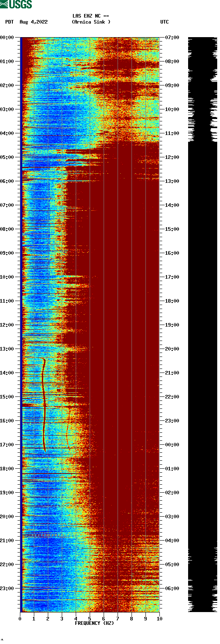Screen dimensions: 220x644
Task: Click the UTC time label 17:00
Action: coord(172,277)
